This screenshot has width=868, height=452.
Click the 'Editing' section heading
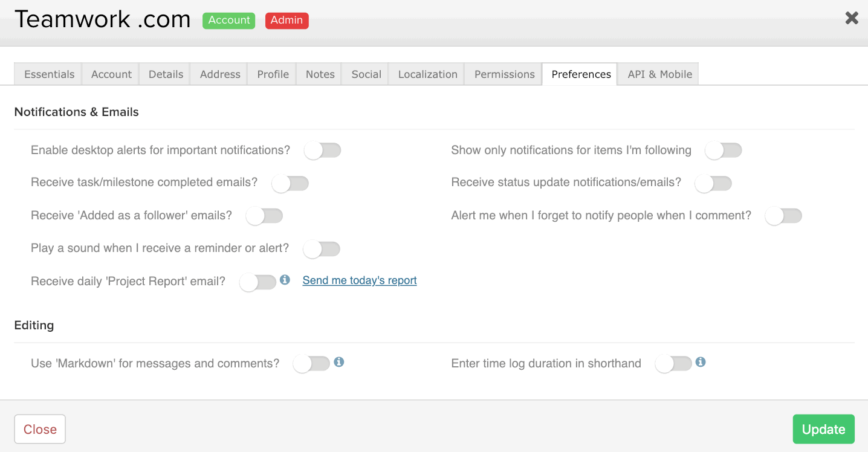[34, 325]
